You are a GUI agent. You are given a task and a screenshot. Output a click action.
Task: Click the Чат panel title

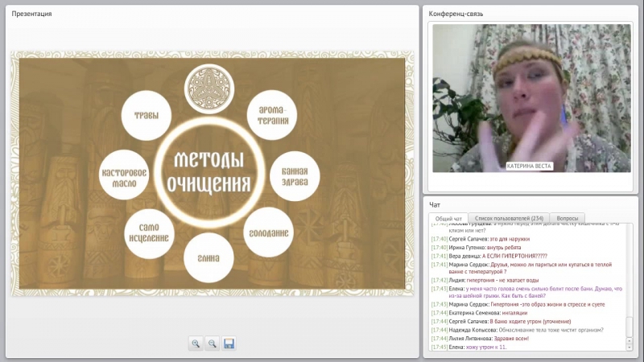click(x=434, y=204)
